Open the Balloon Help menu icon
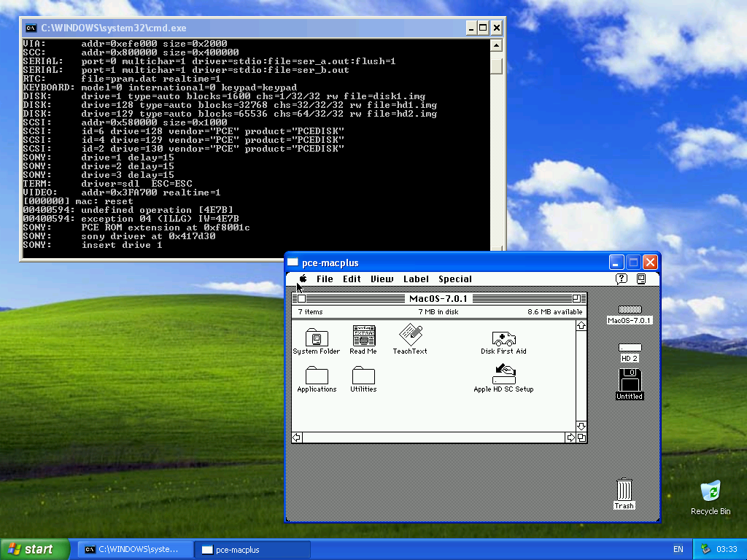 [622, 279]
